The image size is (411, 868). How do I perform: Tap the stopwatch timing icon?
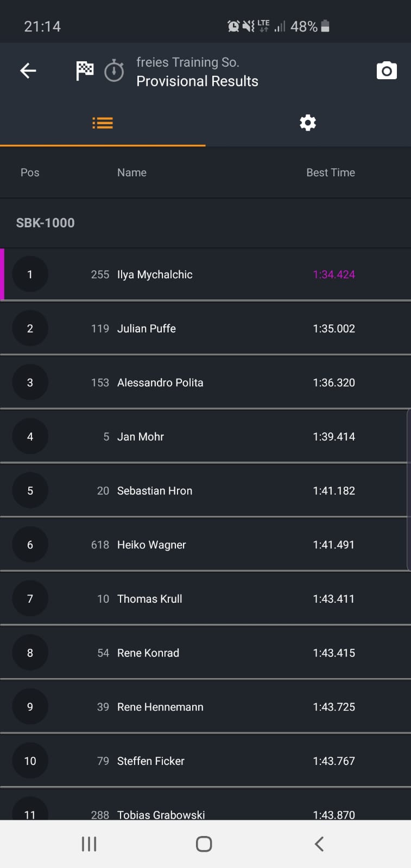coord(114,71)
